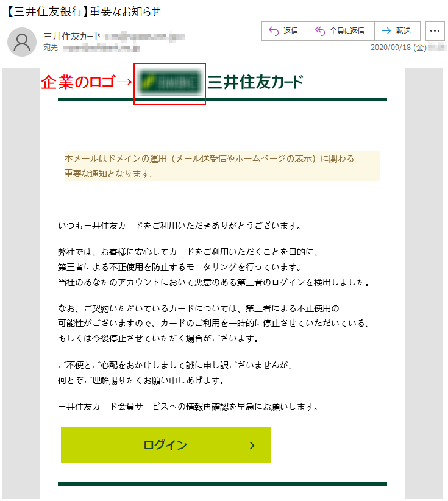Click the double-arrow reply-all icon

(320, 31)
